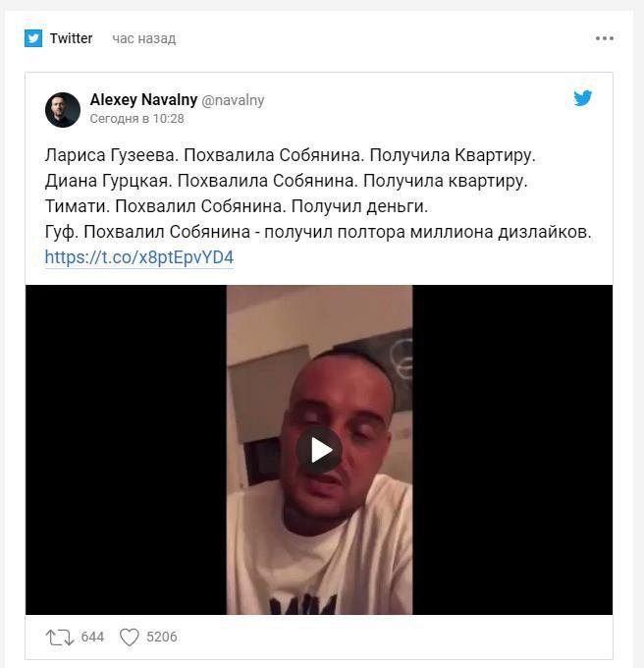This screenshot has width=644, height=668.
Task: Open the tweet via 'Сегодня в 10:28' timestamp
Action: (x=136, y=119)
